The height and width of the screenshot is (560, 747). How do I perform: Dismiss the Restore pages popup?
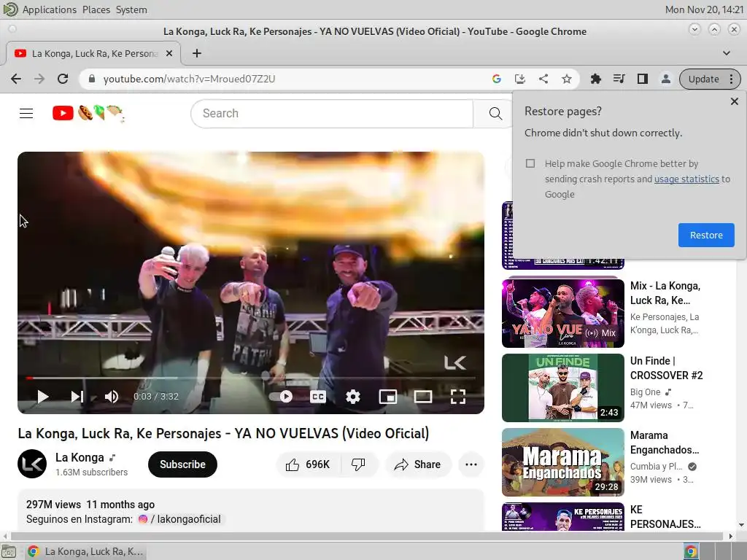(x=734, y=101)
